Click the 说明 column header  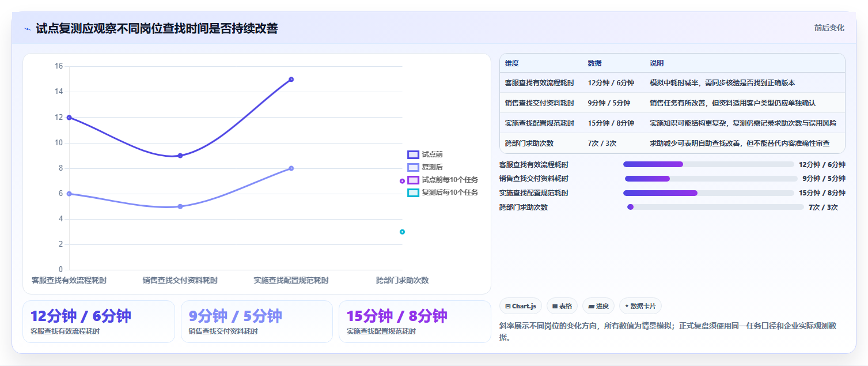[x=657, y=63]
